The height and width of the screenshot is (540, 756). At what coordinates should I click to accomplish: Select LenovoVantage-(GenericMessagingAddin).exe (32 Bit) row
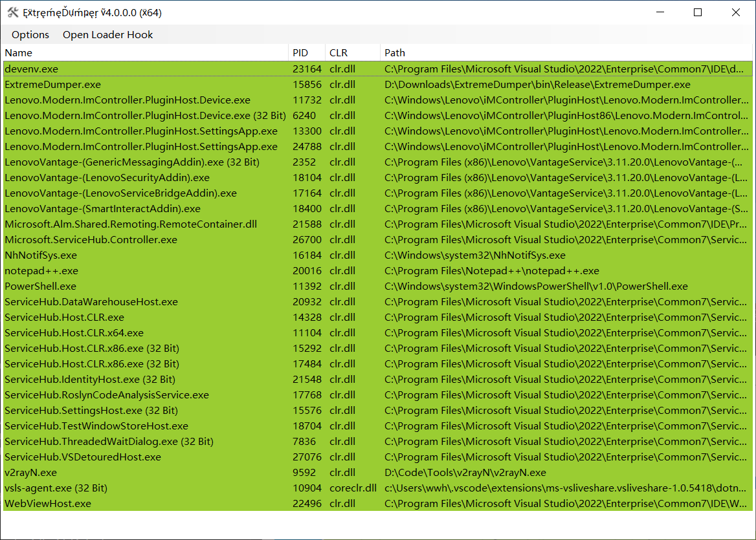point(377,162)
